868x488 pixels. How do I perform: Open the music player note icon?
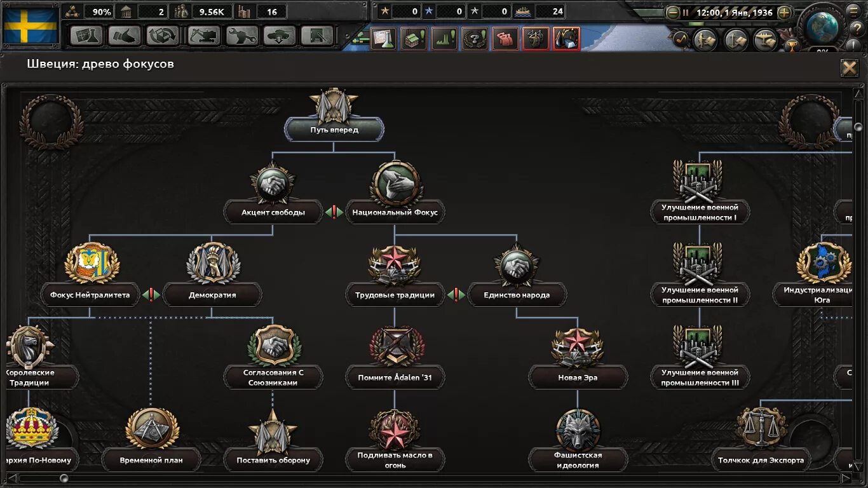point(680,39)
